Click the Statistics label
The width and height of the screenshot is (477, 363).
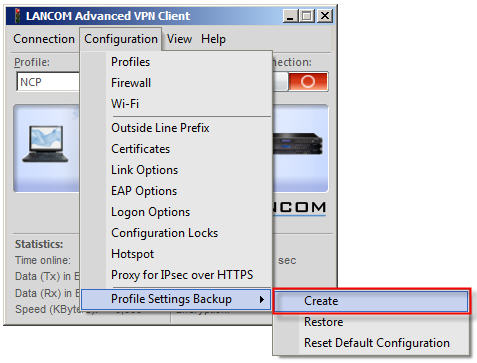click(39, 244)
